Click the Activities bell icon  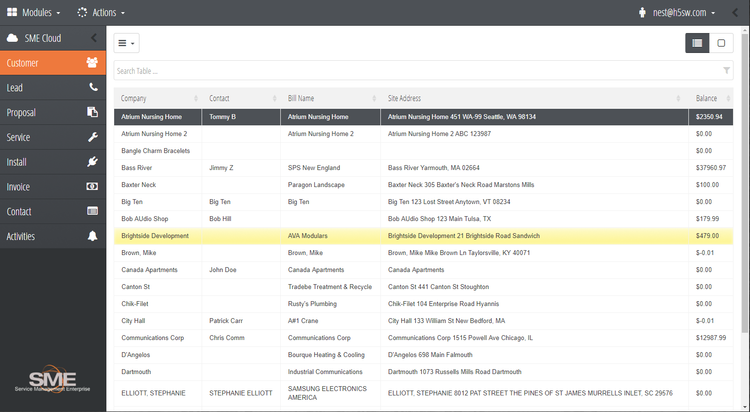[93, 236]
